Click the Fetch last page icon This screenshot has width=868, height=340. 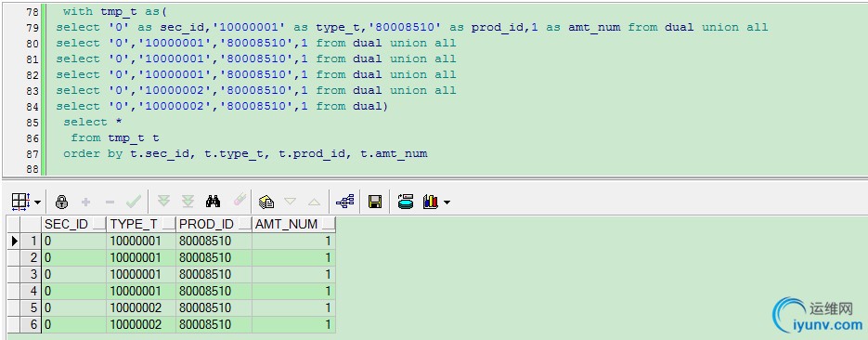point(188,202)
